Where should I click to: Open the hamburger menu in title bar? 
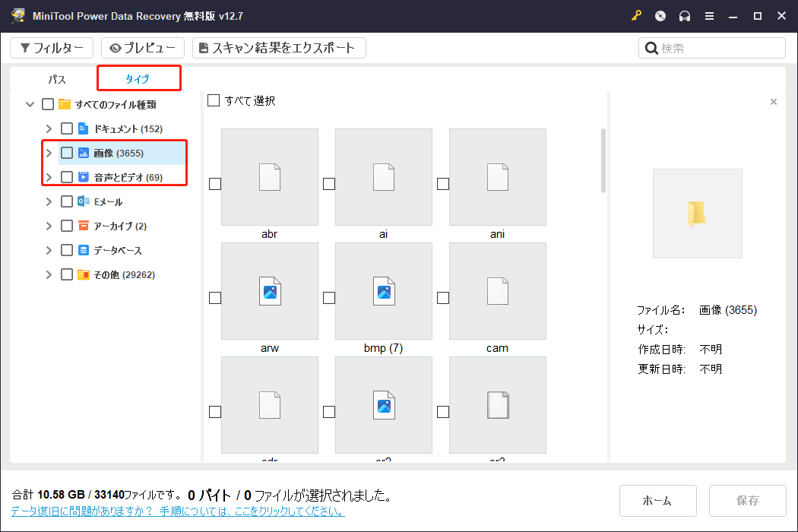tap(709, 15)
